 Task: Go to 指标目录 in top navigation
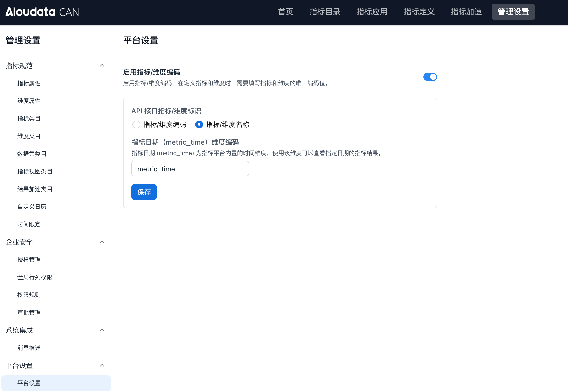[x=324, y=12]
